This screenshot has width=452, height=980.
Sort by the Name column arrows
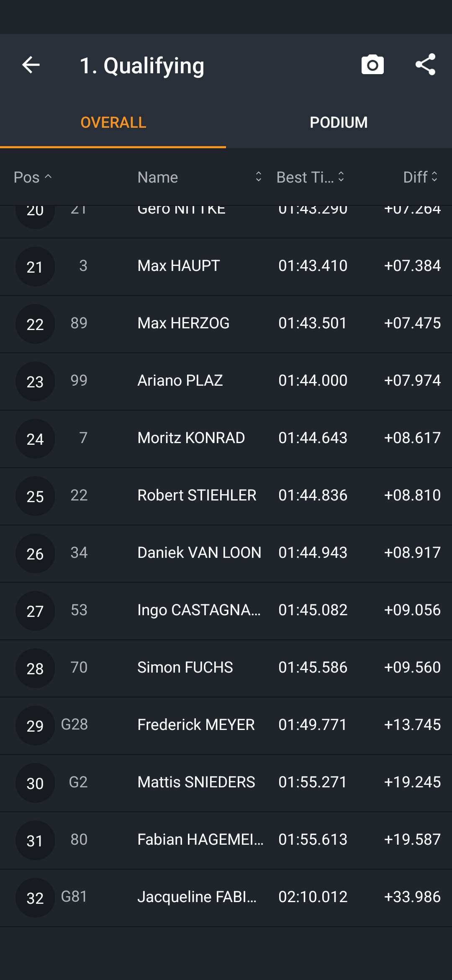coord(259,177)
